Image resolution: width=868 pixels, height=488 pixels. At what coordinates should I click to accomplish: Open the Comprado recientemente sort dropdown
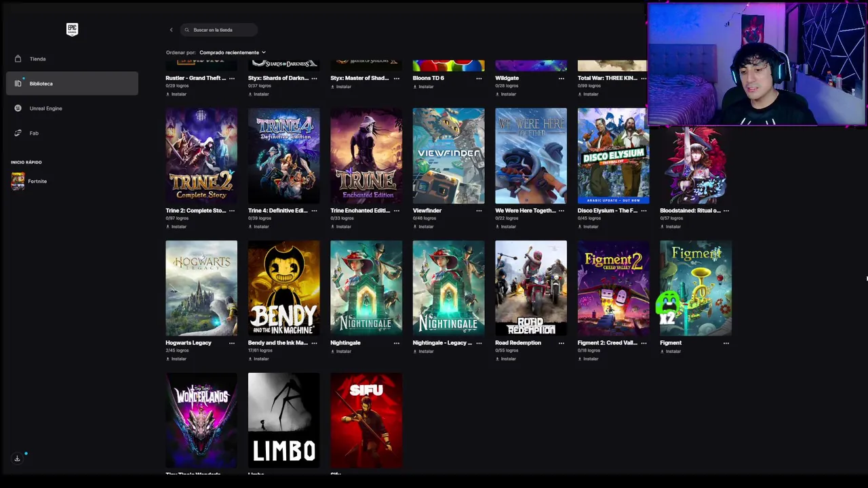point(233,52)
